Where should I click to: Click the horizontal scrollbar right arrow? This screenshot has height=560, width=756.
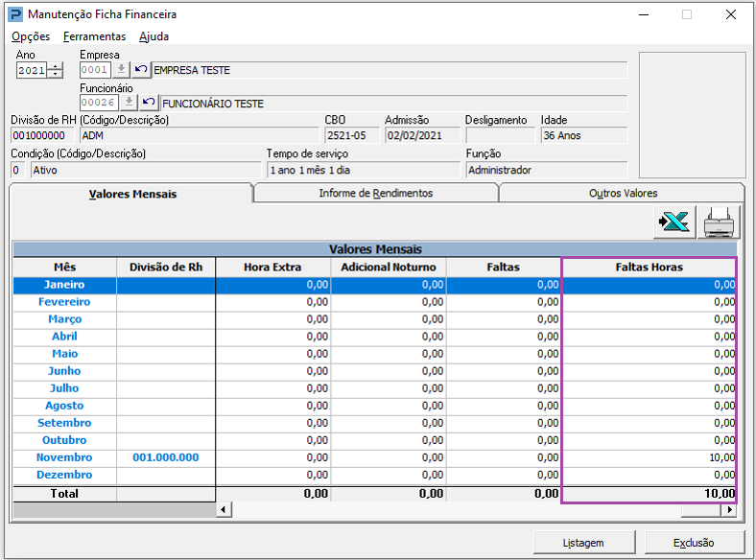click(x=729, y=509)
